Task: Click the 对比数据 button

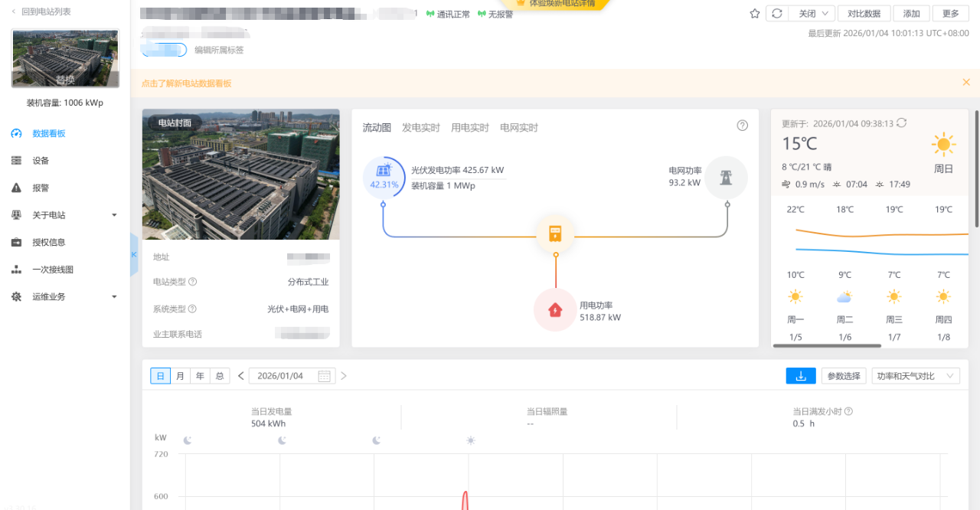Action: 864,14
